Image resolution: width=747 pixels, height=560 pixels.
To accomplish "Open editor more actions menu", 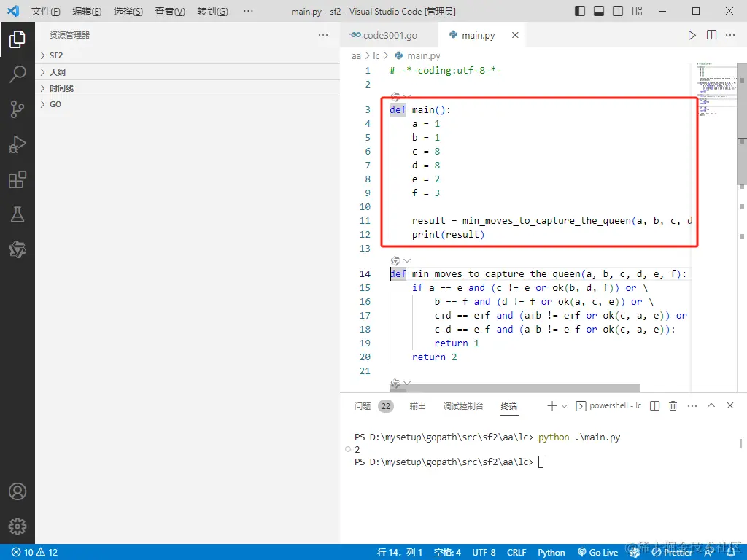I will (729, 35).
